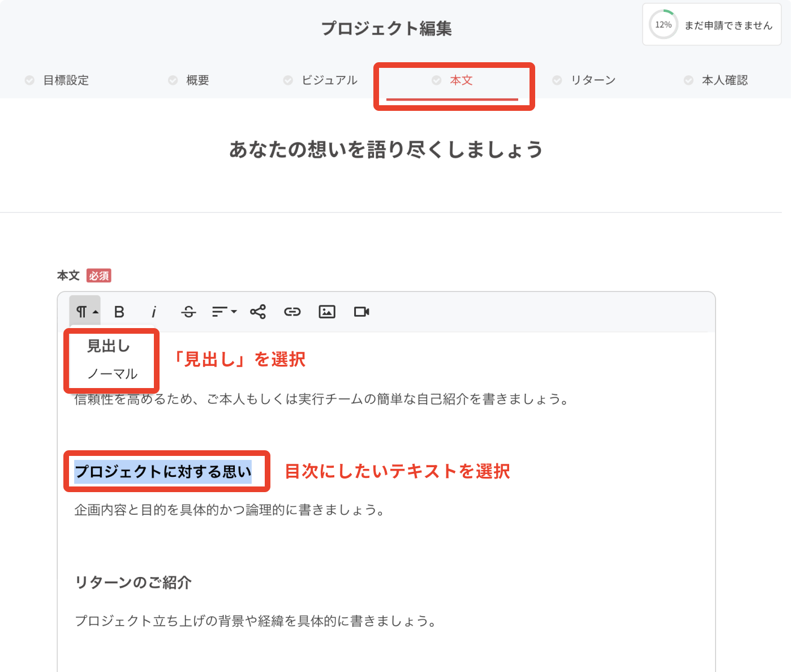792x672 pixels.
Task: Apply italic formatting from the toolbar
Action: point(153,312)
